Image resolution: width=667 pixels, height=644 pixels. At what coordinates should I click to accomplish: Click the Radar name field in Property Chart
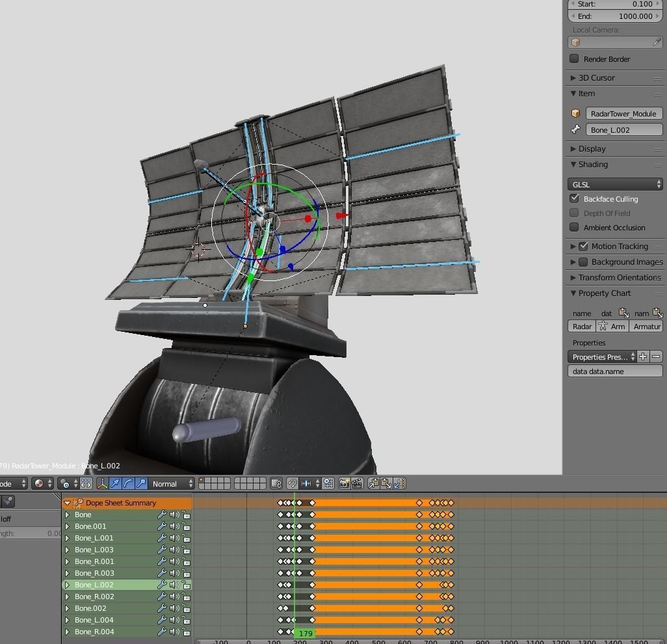[581, 327]
